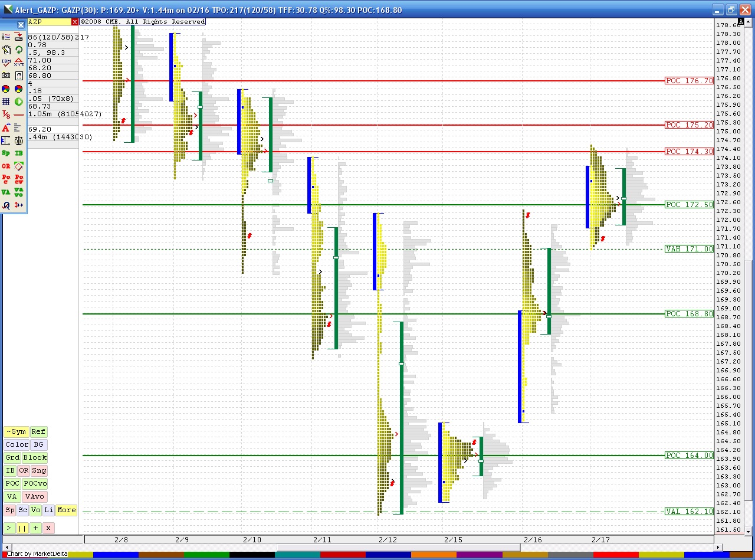Click the green '+' button
This screenshot has height=560, width=755.
tap(36, 528)
